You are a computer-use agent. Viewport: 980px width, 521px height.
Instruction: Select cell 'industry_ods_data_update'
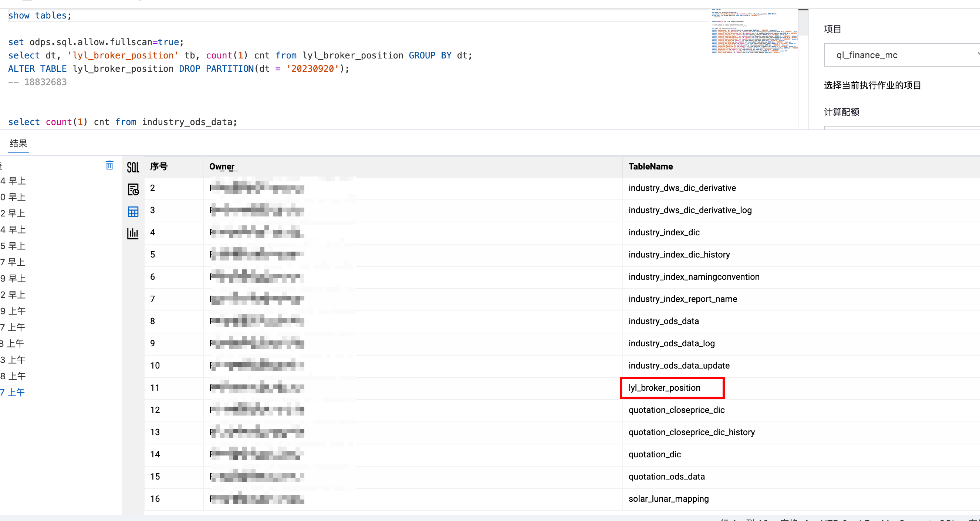679,365
